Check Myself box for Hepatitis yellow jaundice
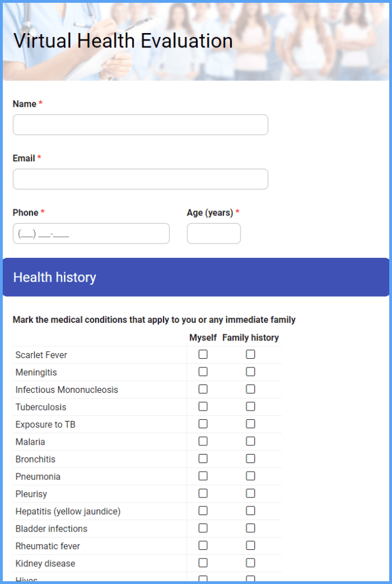Screen dimensions: 392x584 tap(203, 511)
